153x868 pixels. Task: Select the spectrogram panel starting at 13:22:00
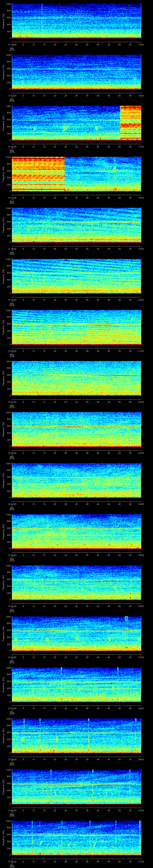pos(77,429)
